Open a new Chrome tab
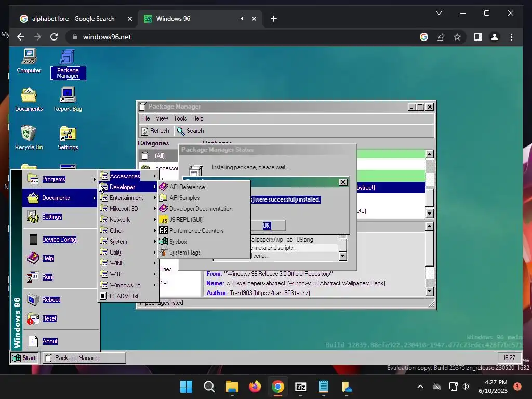 click(274, 19)
